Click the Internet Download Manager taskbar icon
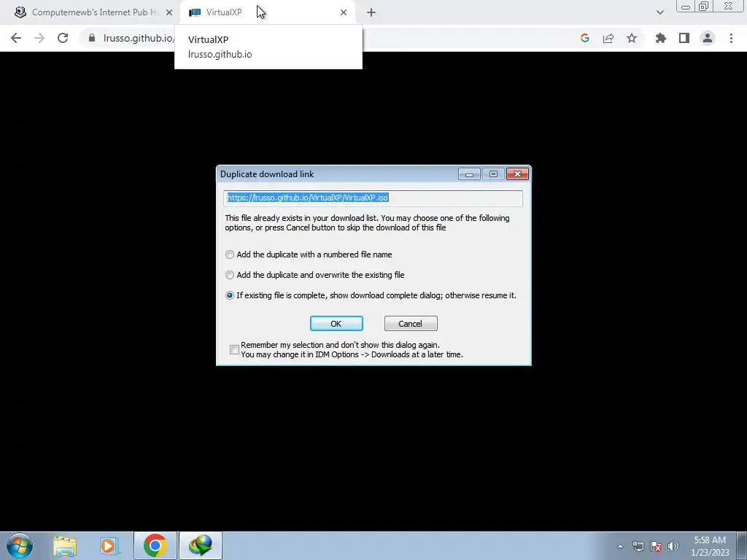 click(x=201, y=545)
